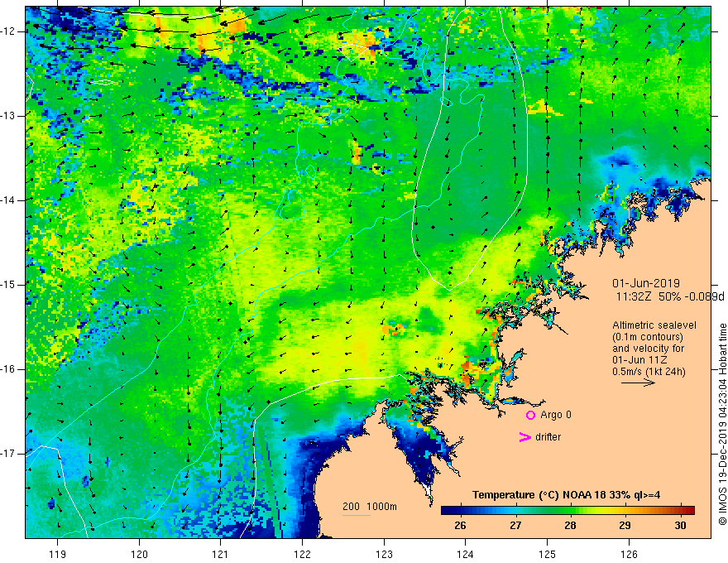Click the 0.5m/s velocity scale arrow
Screen dimensions: 728x563
click(x=638, y=383)
